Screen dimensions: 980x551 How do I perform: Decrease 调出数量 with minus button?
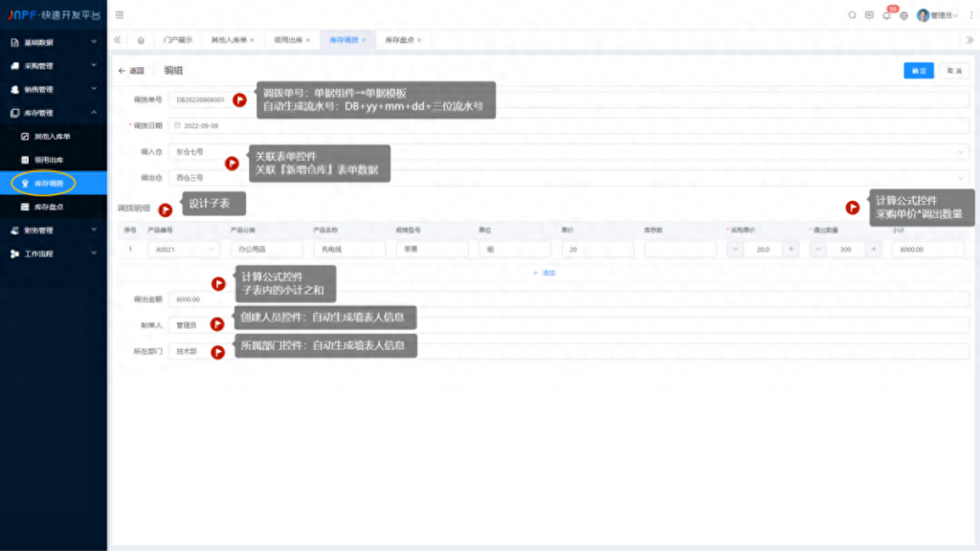click(818, 250)
